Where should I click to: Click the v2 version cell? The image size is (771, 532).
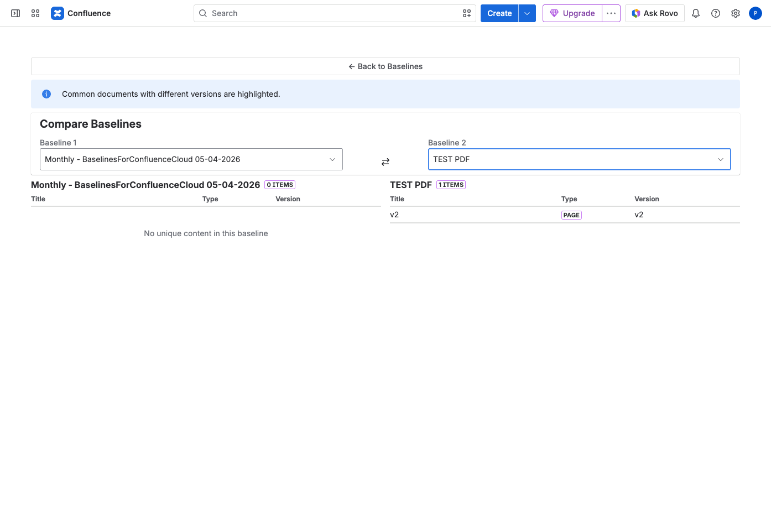[639, 215]
